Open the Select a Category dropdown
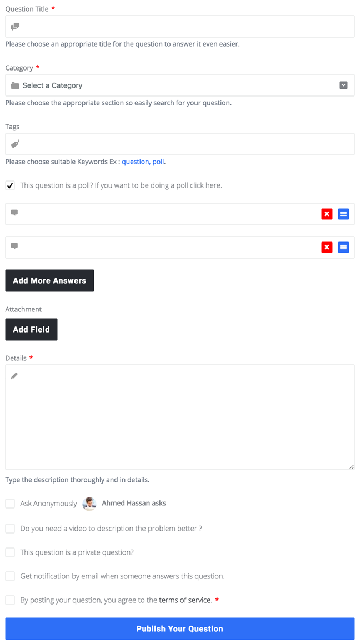 180,85
